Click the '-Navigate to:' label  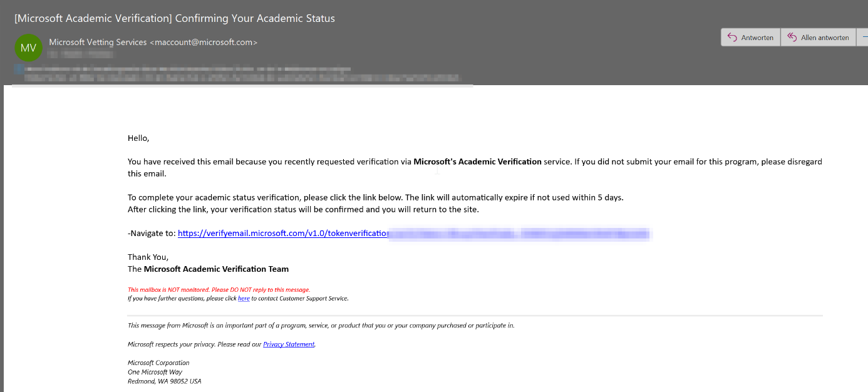[x=152, y=234]
